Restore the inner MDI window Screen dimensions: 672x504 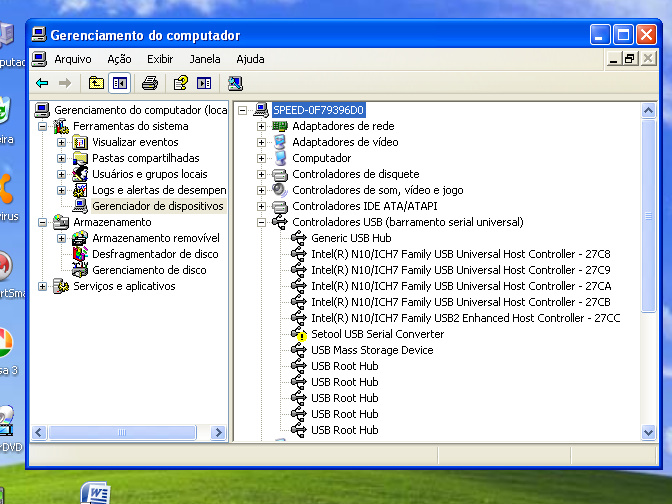(630, 58)
